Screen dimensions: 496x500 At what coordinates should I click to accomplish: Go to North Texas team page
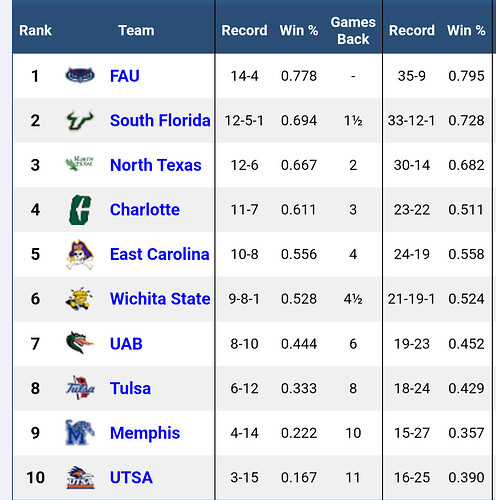pos(156,165)
